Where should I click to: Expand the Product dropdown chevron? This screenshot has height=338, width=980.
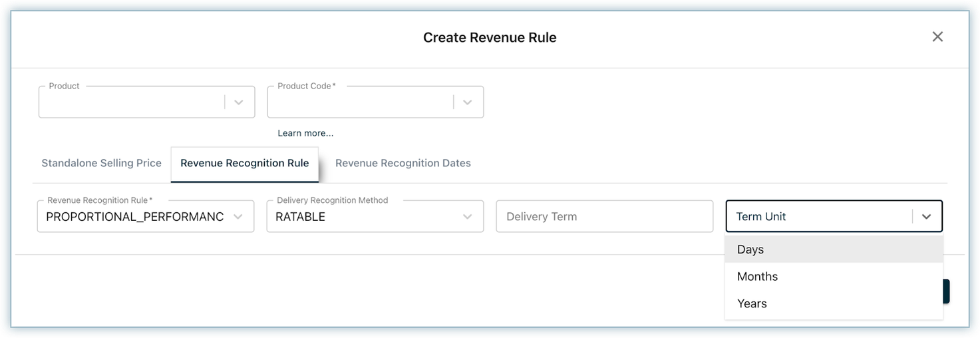click(x=239, y=102)
